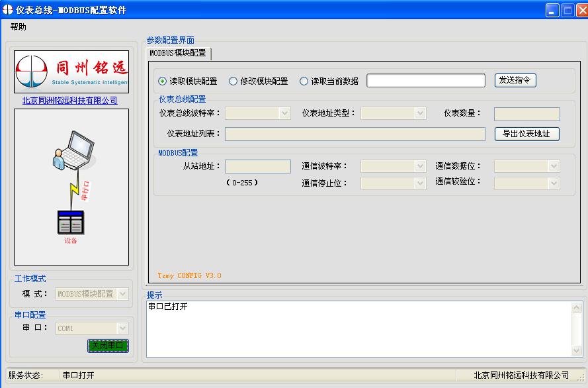Click the laptop user icon in diagram
588x388 pixels.
coord(74,150)
